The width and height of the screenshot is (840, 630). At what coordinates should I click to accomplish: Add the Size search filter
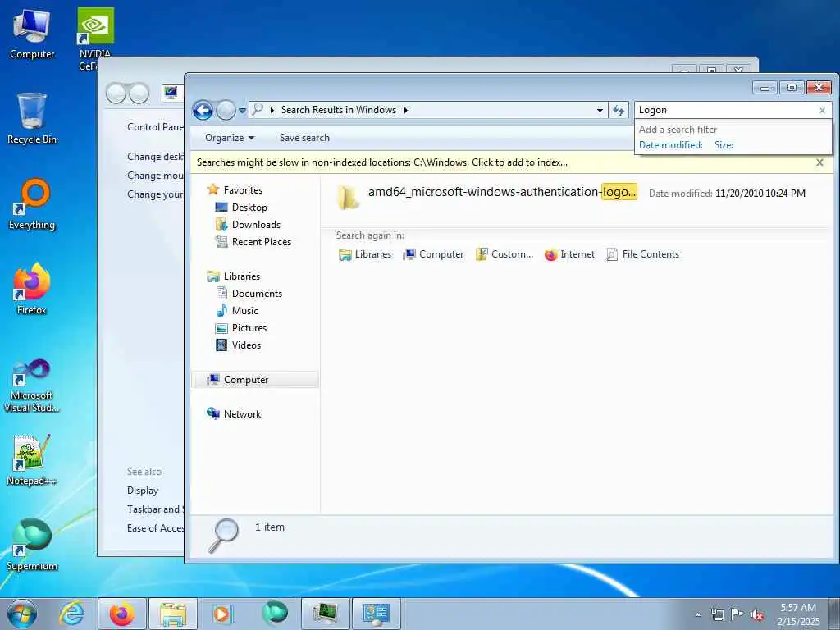pos(724,145)
